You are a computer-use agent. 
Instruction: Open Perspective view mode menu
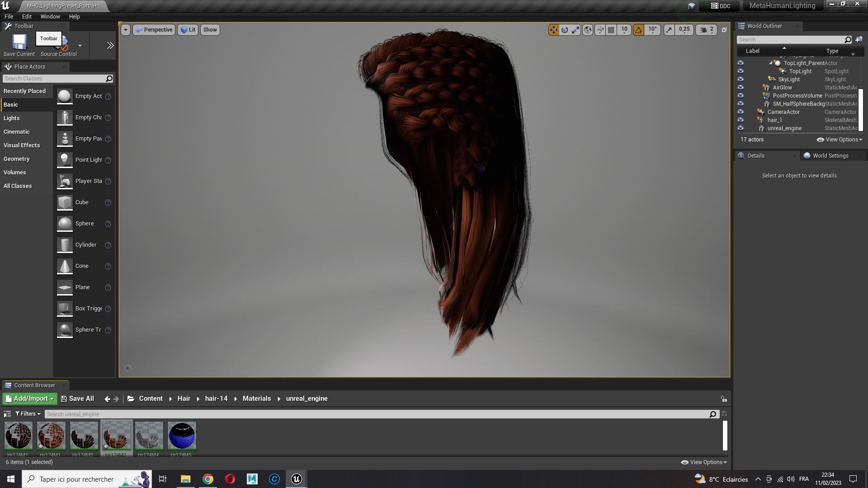[x=154, y=30]
